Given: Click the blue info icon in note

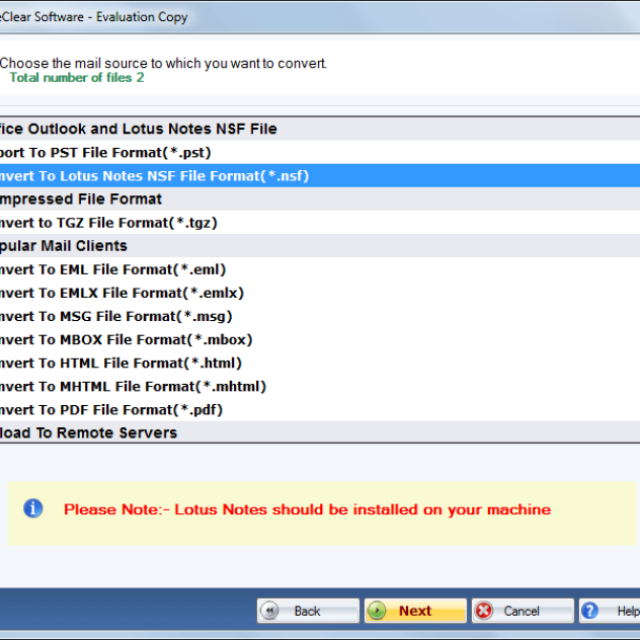Looking at the screenshot, I should pos(33,509).
